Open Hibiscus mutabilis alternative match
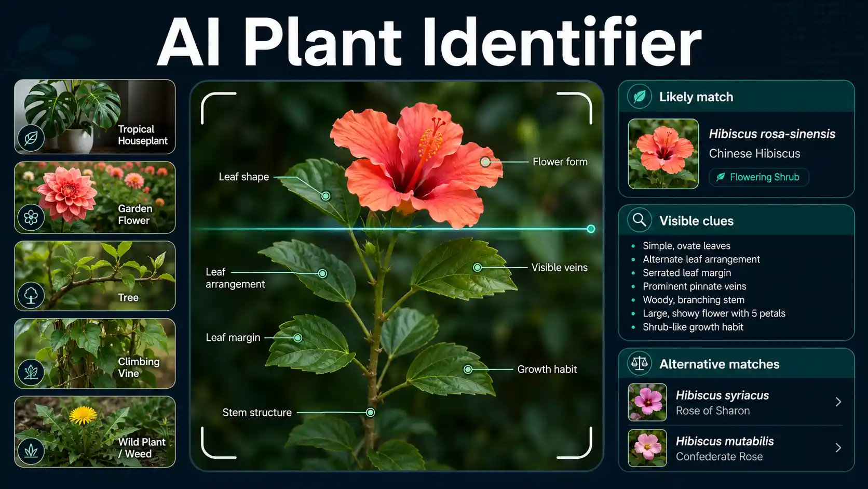 tap(736, 448)
